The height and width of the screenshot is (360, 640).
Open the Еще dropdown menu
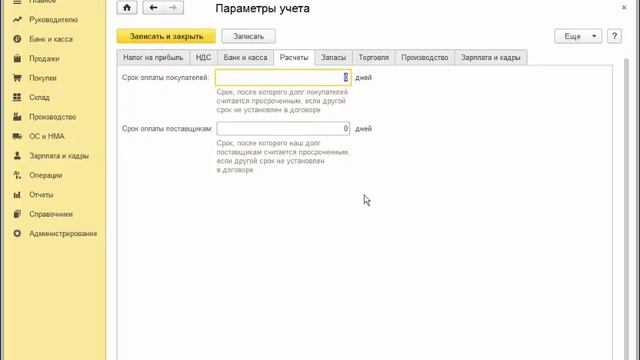(578, 36)
